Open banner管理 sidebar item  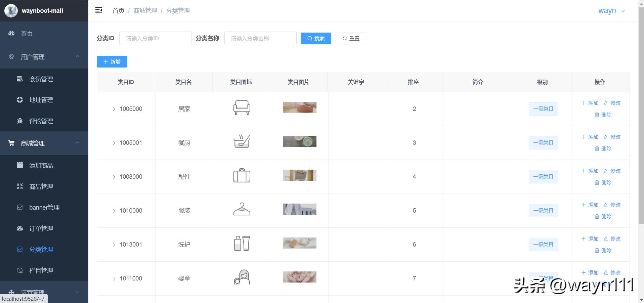click(44, 207)
